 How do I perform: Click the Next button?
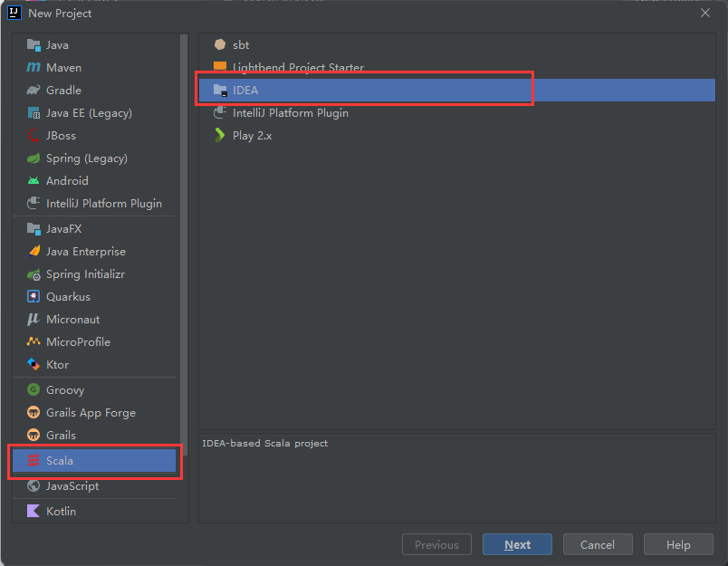(517, 544)
